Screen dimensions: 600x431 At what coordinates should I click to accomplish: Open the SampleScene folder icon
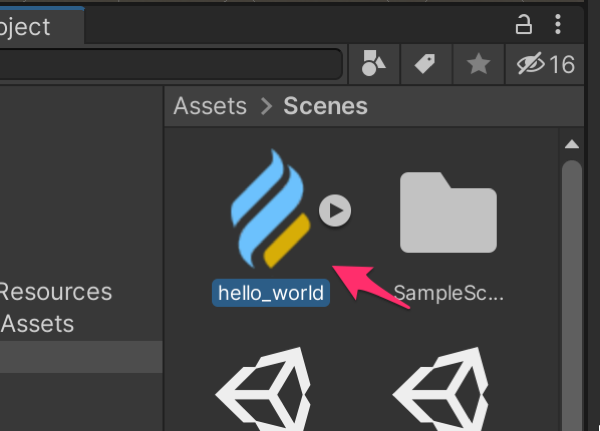tap(448, 212)
